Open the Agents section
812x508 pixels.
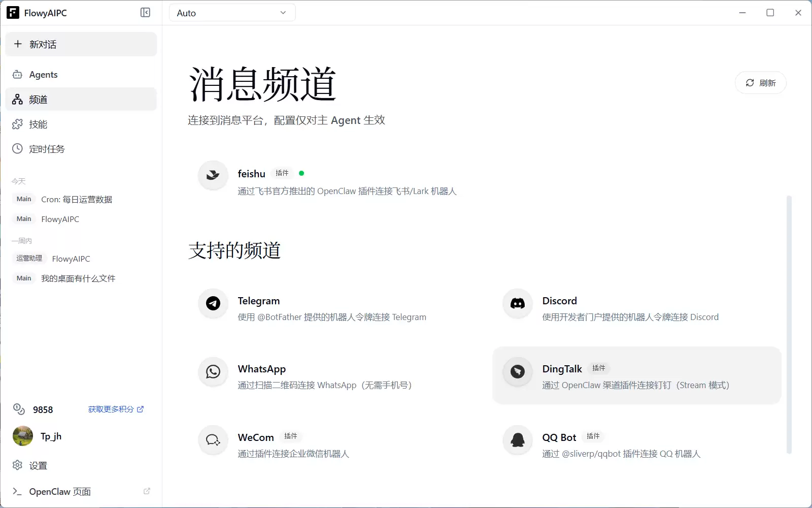[x=43, y=75]
